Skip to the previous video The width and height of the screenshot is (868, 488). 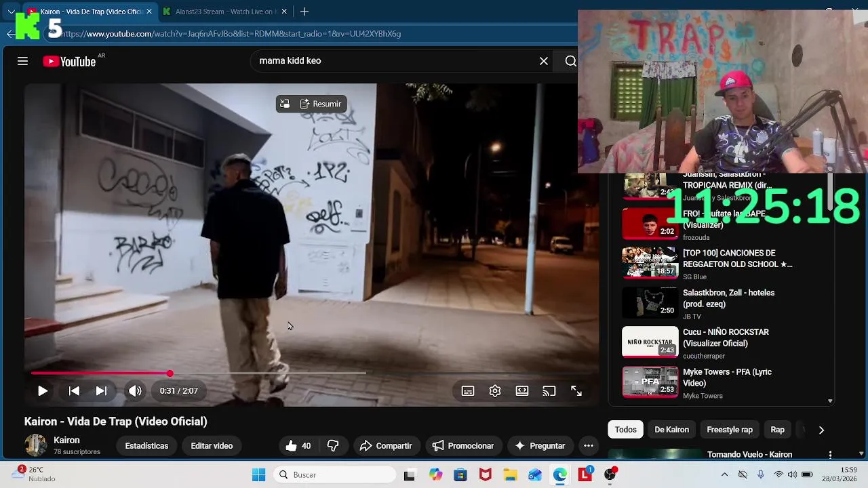pos(74,391)
